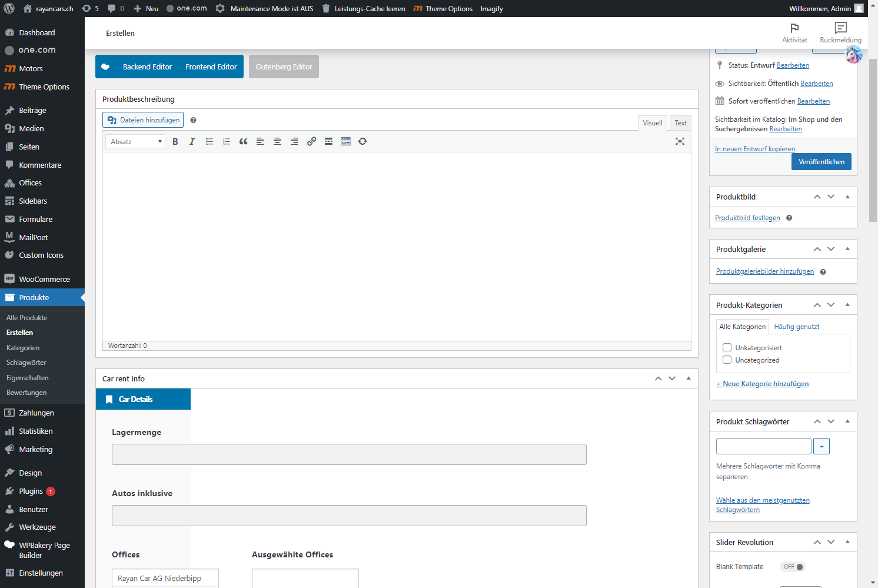Open comments indicator in admin bar
This screenshot has width=878, height=588.
click(x=116, y=8)
